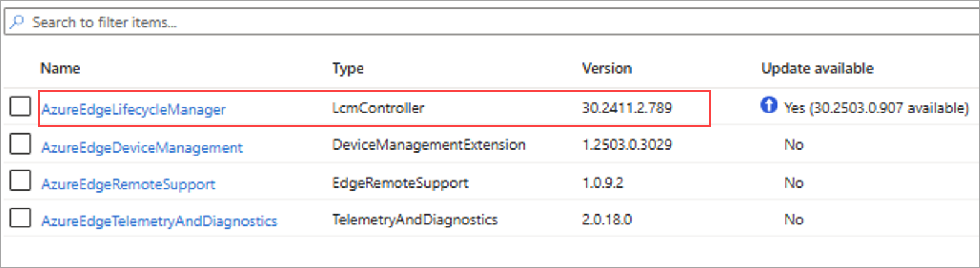Check the AzureEdgeLifecycleManager row checkbox
The width and height of the screenshot is (980, 268).
[x=21, y=107]
